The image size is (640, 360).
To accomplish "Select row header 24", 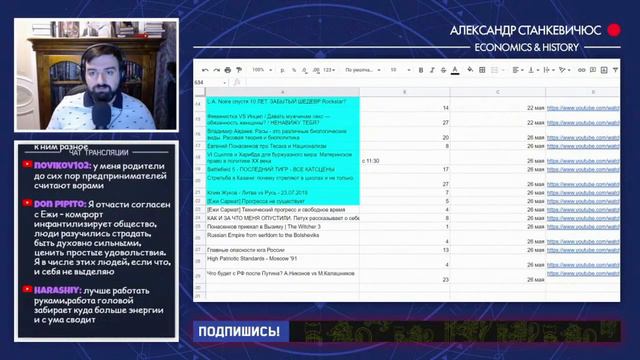I will tap(199, 218).
